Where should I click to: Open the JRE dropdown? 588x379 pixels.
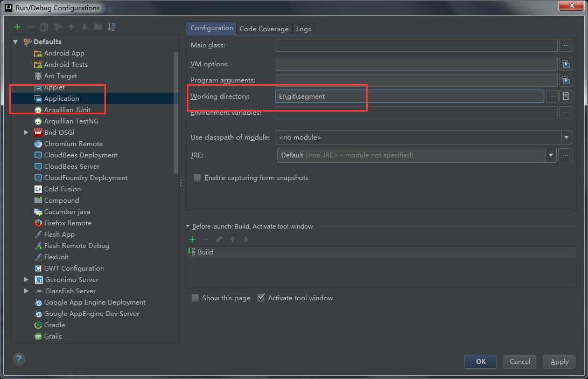pyautogui.click(x=550, y=155)
